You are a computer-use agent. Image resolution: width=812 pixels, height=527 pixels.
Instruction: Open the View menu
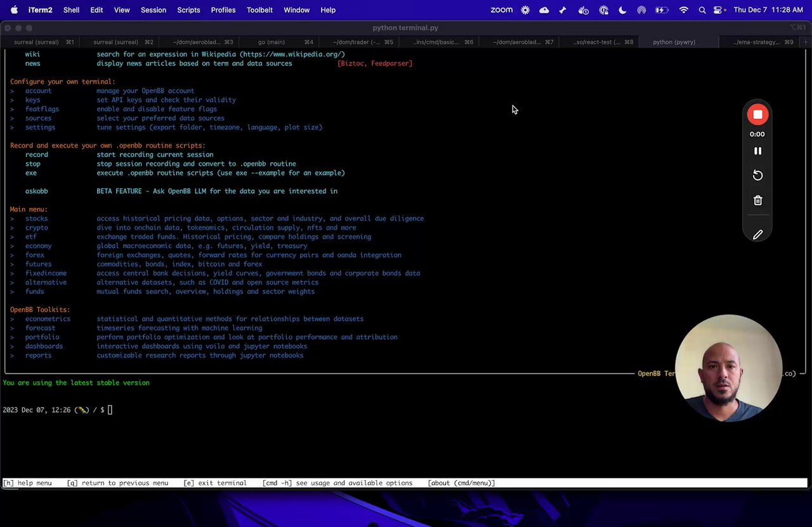tap(122, 10)
